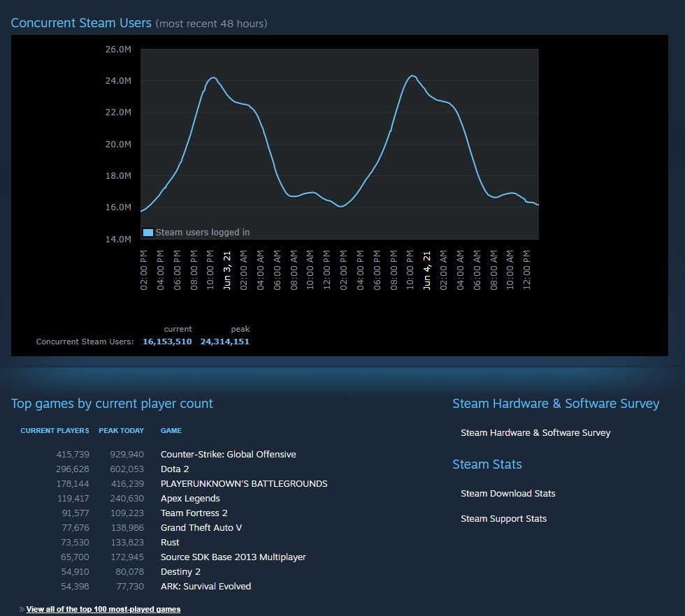Click Grand Theft Auto V players 77,676

tap(75, 527)
